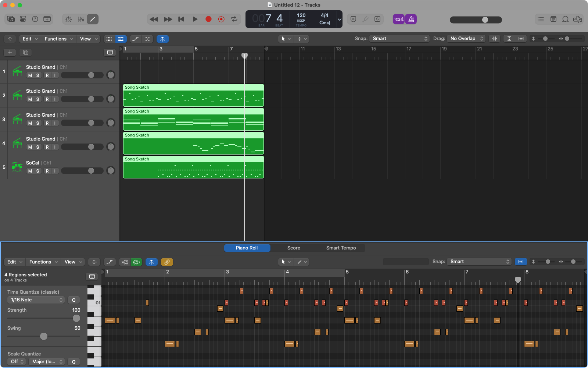This screenshot has height=368, width=588.
Task: Open Tracks area View menu
Action: [x=89, y=39]
